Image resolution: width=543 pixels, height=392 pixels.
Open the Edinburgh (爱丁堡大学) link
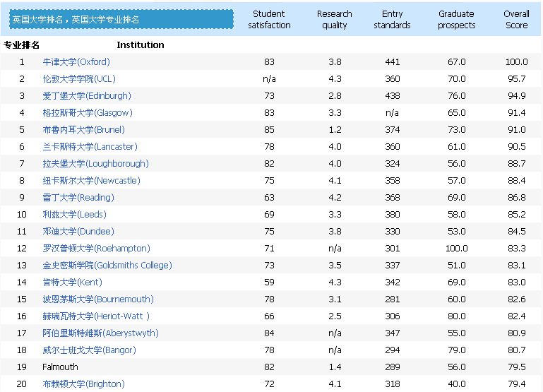click(x=87, y=96)
